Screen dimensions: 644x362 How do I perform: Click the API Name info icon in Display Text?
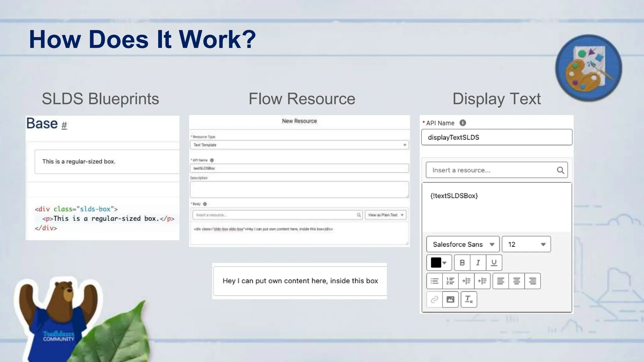pyautogui.click(x=463, y=123)
